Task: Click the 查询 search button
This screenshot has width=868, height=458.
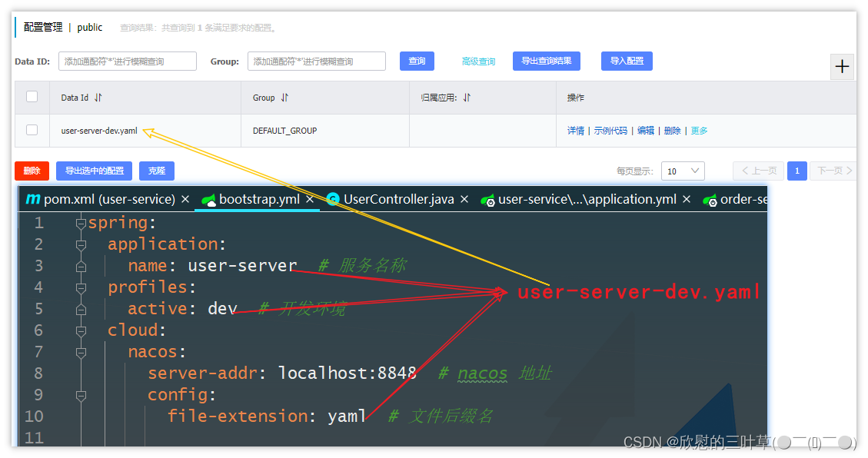Action: pos(417,61)
